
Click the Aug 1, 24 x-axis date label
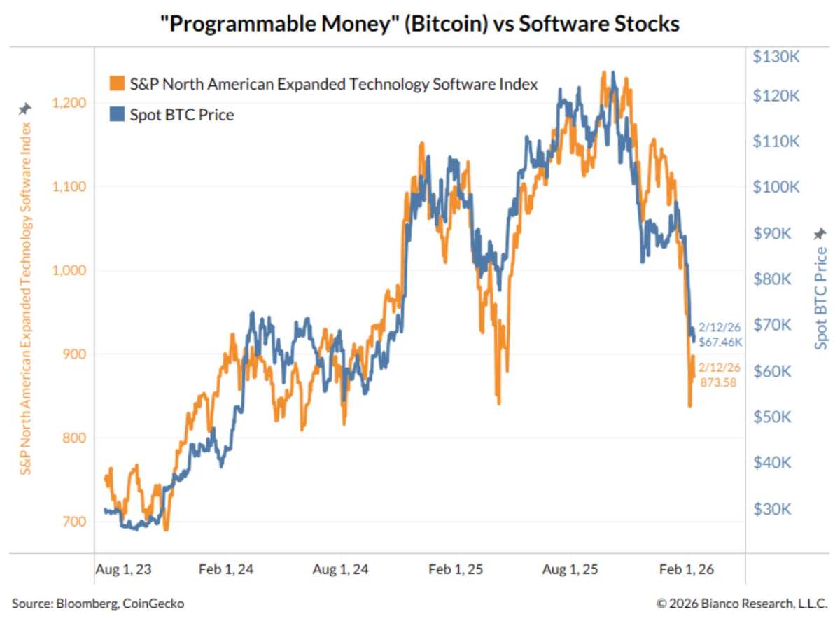[x=341, y=570]
